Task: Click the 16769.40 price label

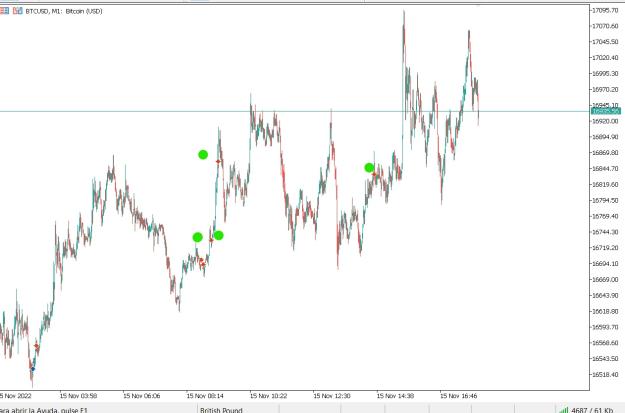Action: [x=605, y=216]
